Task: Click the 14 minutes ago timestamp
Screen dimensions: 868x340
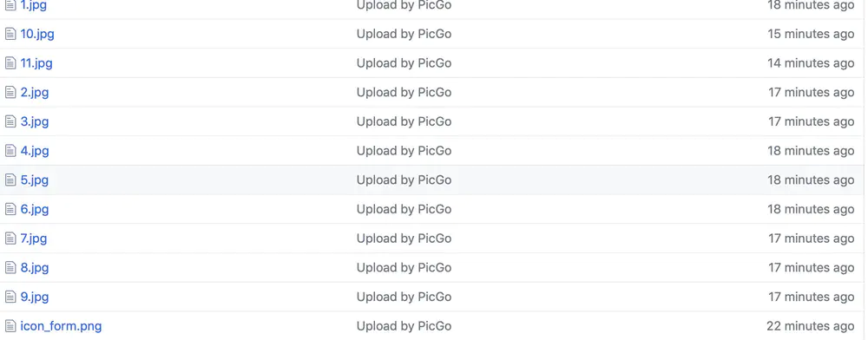Action: click(811, 63)
